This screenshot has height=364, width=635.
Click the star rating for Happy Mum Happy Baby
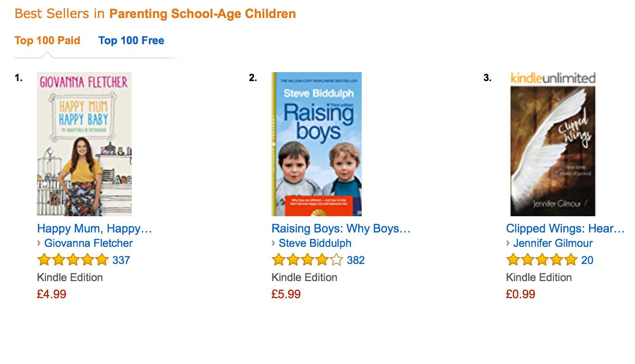[x=73, y=260]
